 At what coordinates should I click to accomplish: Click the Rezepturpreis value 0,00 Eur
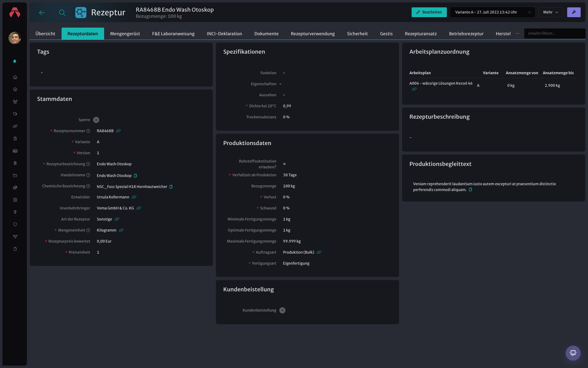(104, 241)
